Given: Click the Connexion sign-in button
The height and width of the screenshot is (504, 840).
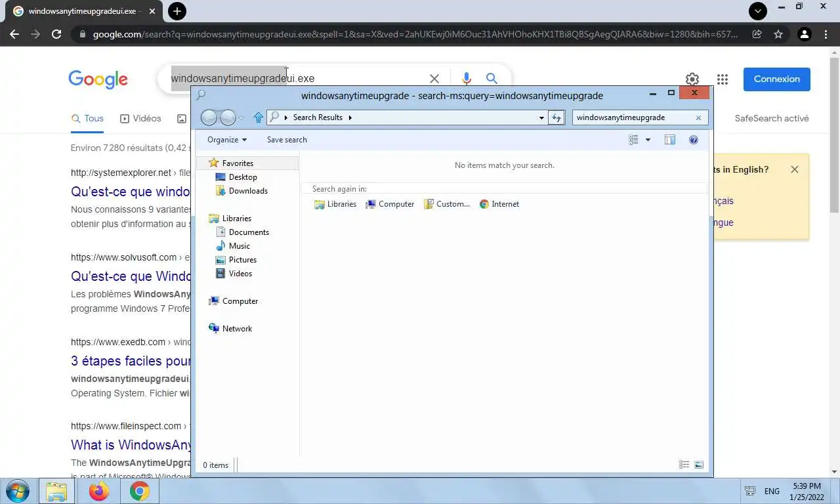Looking at the screenshot, I should pyautogui.click(x=777, y=79).
